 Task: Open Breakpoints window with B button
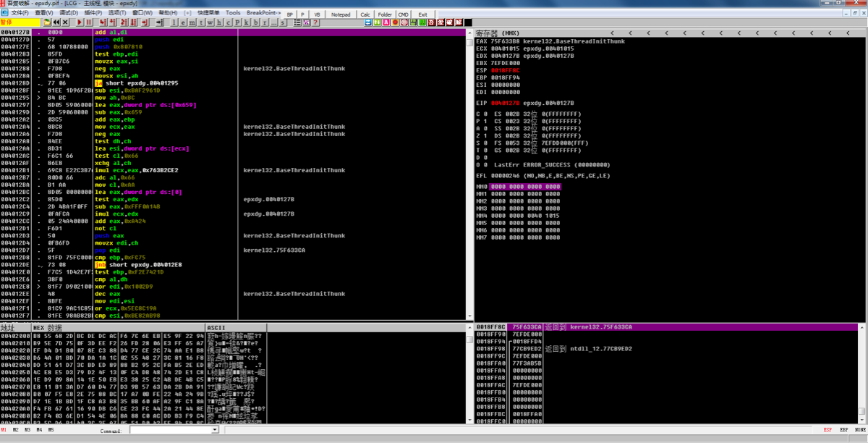[255, 22]
